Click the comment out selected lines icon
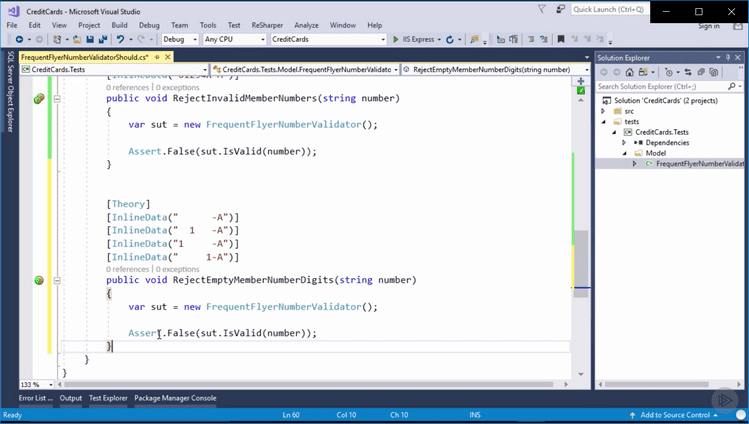The width and height of the screenshot is (749, 424). (x=531, y=40)
